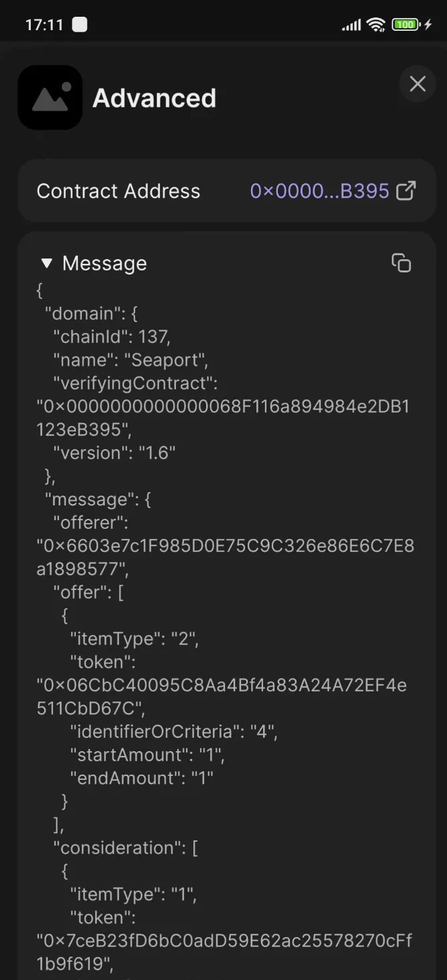Tap the battery indicator showing 100
The image size is (447, 980).
[x=403, y=24]
